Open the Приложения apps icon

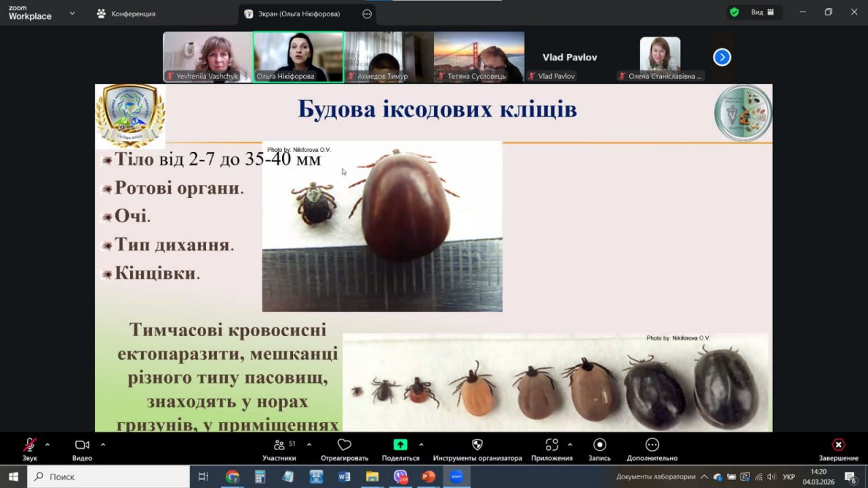[552, 445]
